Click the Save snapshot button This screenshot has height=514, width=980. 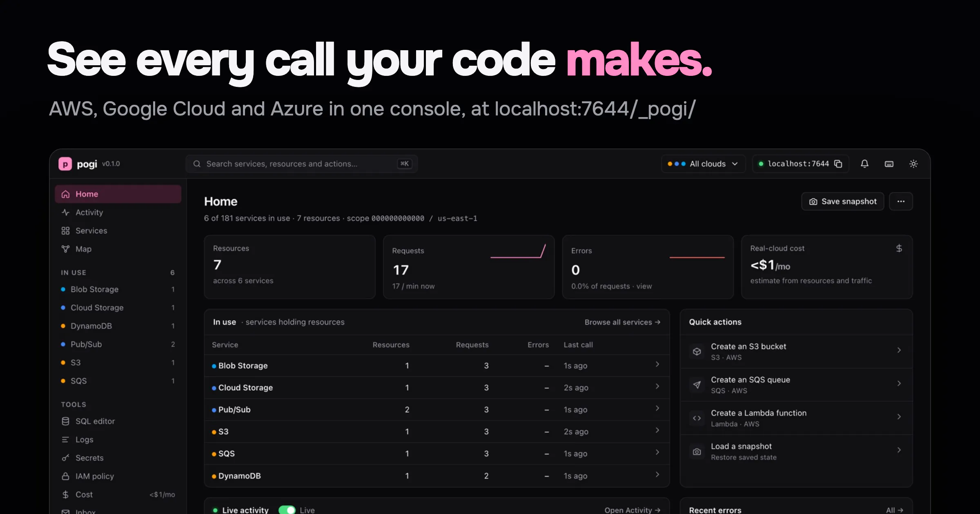(x=843, y=201)
